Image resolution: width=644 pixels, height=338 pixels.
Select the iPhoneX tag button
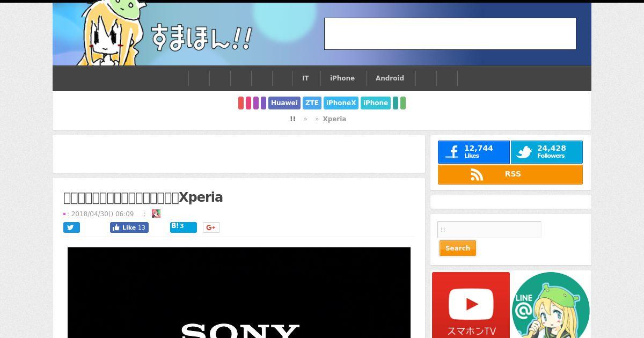pyautogui.click(x=341, y=103)
